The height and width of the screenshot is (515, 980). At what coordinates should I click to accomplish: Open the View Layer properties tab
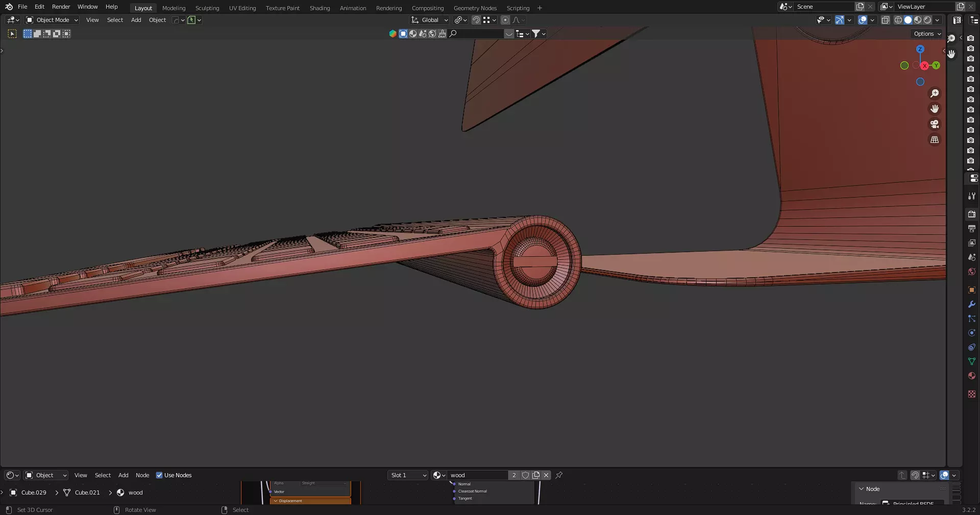(x=972, y=243)
